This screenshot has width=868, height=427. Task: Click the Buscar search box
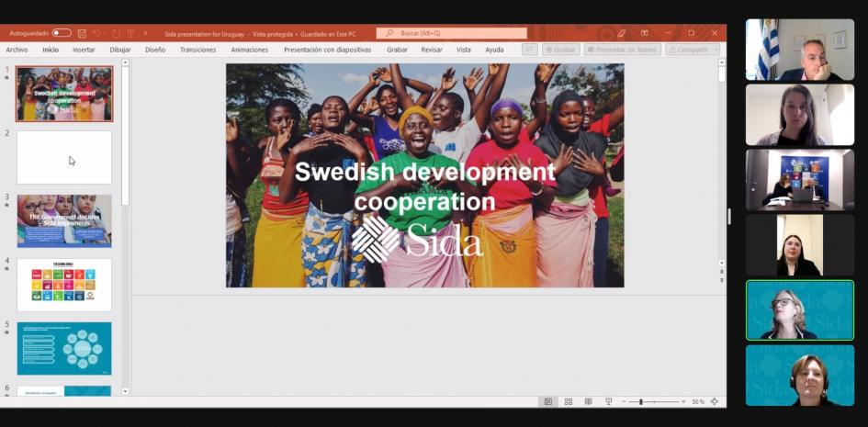(x=451, y=33)
